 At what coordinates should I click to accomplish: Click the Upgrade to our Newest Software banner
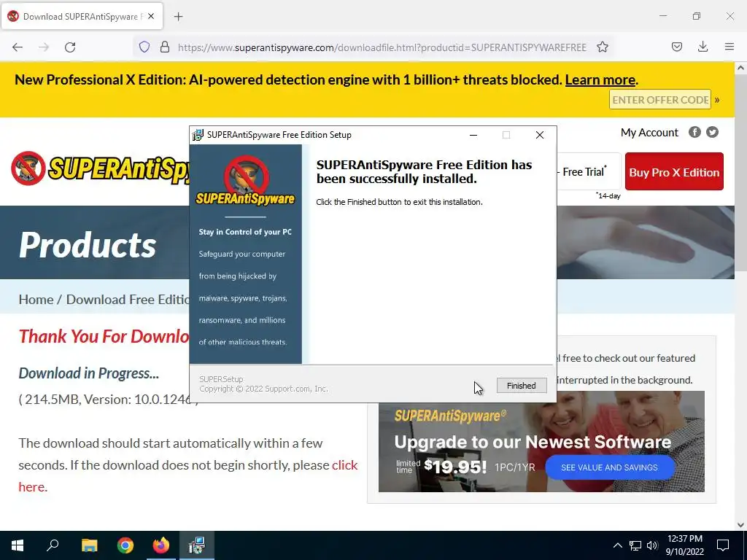(x=541, y=441)
